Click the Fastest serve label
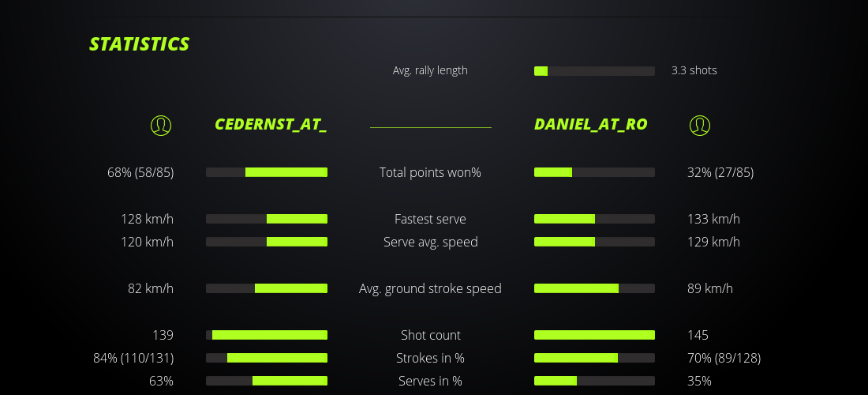The width and height of the screenshot is (868, 395). 430,219
